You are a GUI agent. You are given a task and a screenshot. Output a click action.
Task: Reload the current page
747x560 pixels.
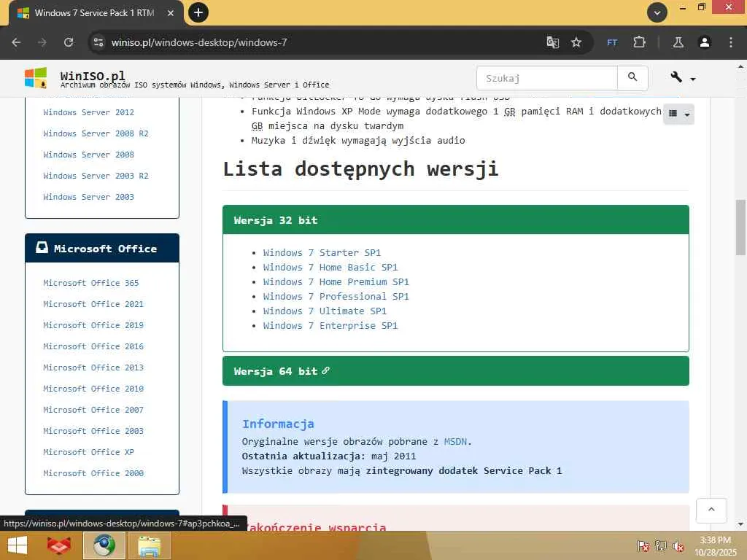69,42
